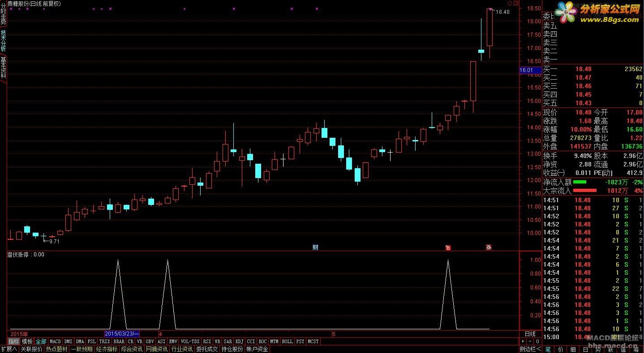The height and width of the screenshot is (353, 644).
Task: Open the 经济指标 tab
Action: click(x=107, y=349)
